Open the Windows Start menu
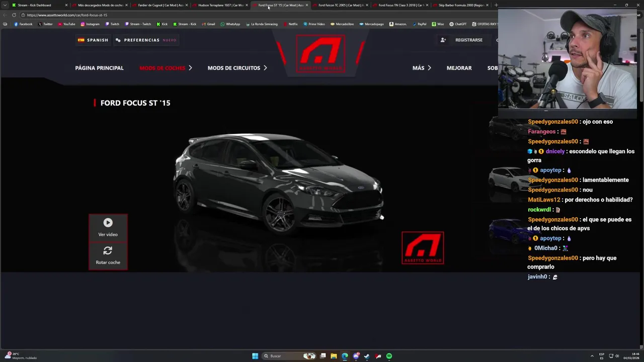644x362 pixels. pyautogui.click(x=255, y=356)
